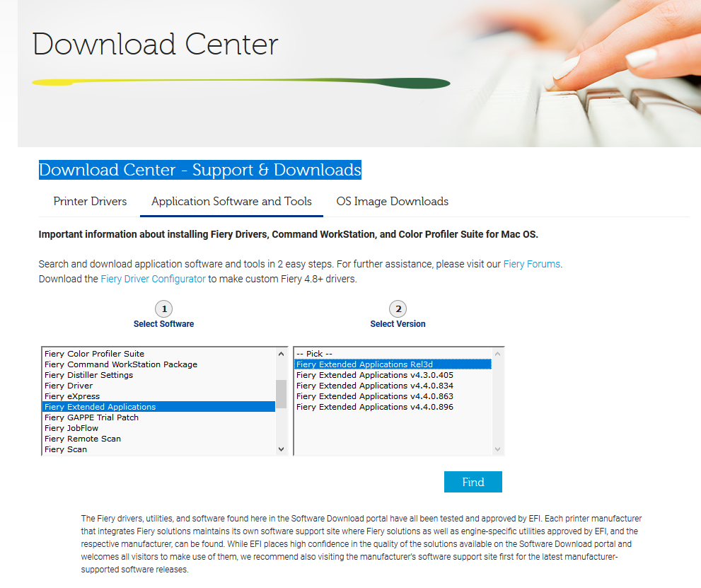Pick Fiery Driver from software list
Viewport: 701px width, 588px height.
pos(69,386)
